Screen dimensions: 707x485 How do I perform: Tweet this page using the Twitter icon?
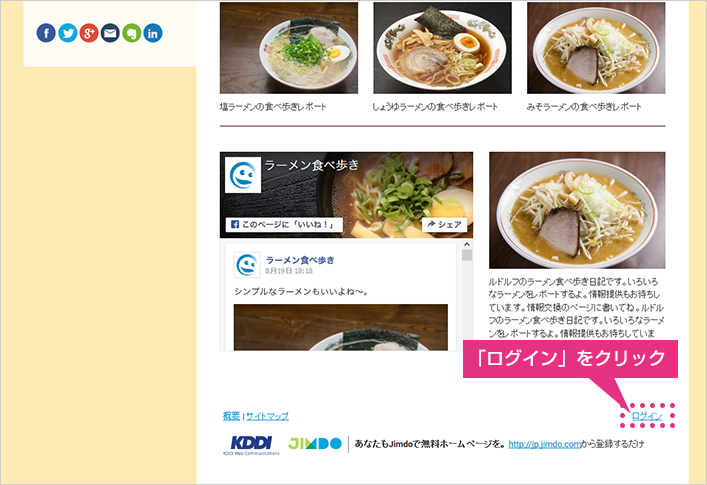pyautogui.click(x=68, y=33)
